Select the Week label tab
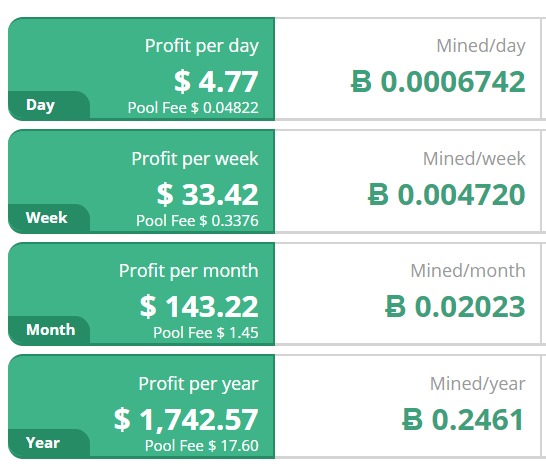Viewport: 546px width, 472px height. (x=49, y=218)
